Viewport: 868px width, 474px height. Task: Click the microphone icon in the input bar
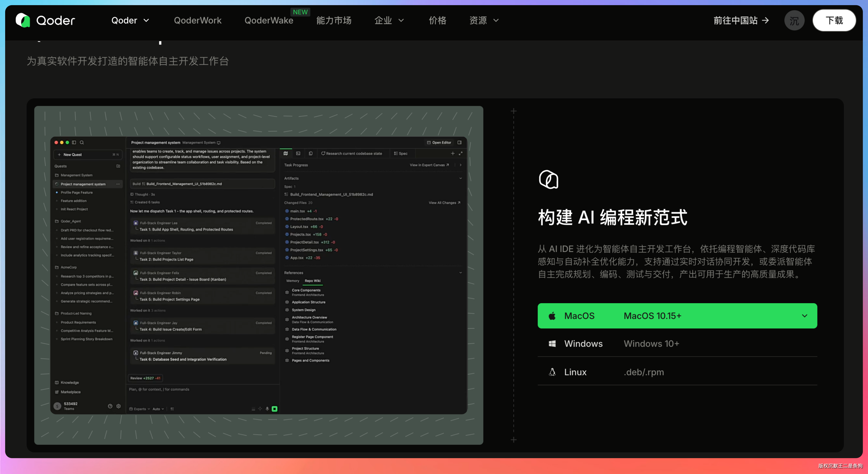[267, 409]
